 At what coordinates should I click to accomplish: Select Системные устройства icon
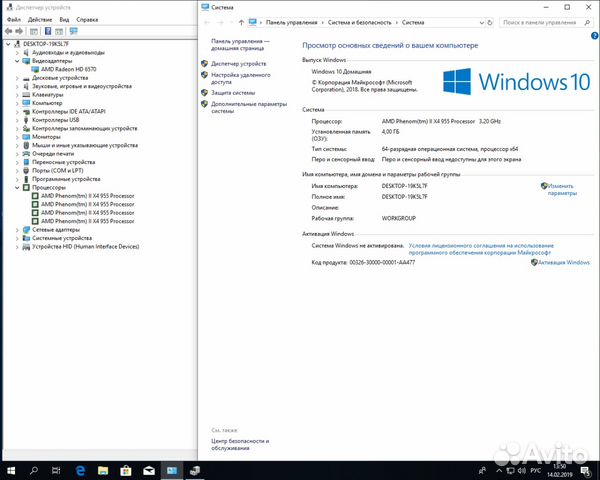pyautogui.click(x=26, y=238)
